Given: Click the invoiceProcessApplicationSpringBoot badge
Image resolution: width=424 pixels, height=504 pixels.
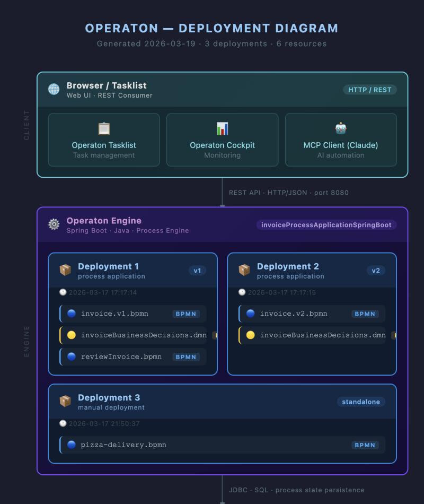Looking at the screenshot, I should click(x=326, y=225).
